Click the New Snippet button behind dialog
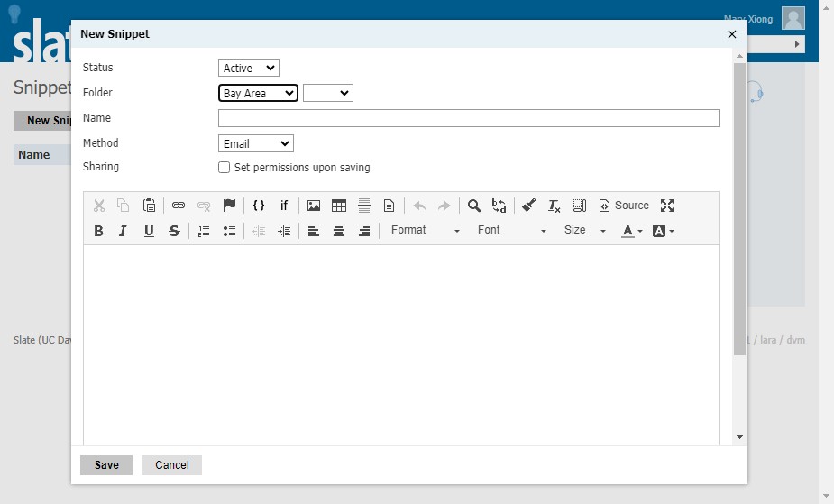Viewport: 834px width, 504px height. click(x=42, y=121)
